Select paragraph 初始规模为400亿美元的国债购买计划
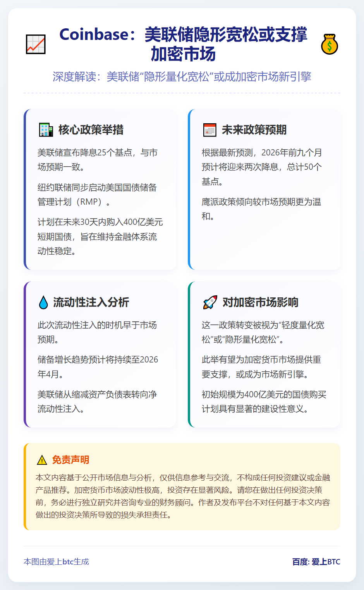 click(x=264, y=402)
